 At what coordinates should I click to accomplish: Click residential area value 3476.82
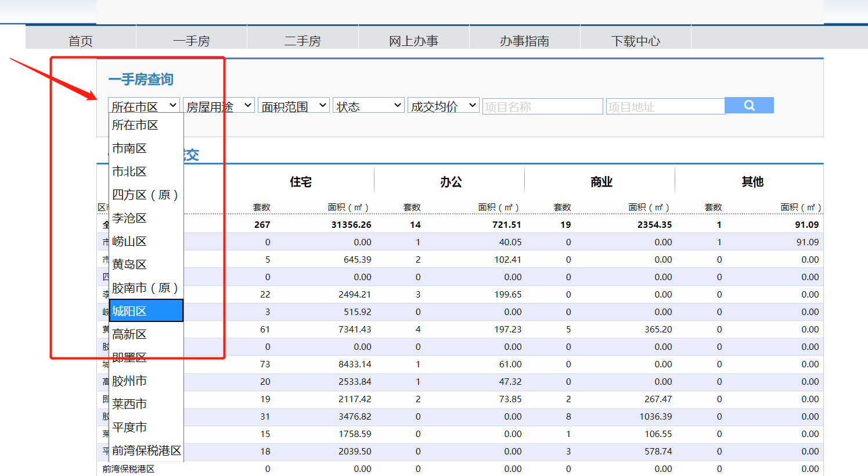click(x=355, y=416)
